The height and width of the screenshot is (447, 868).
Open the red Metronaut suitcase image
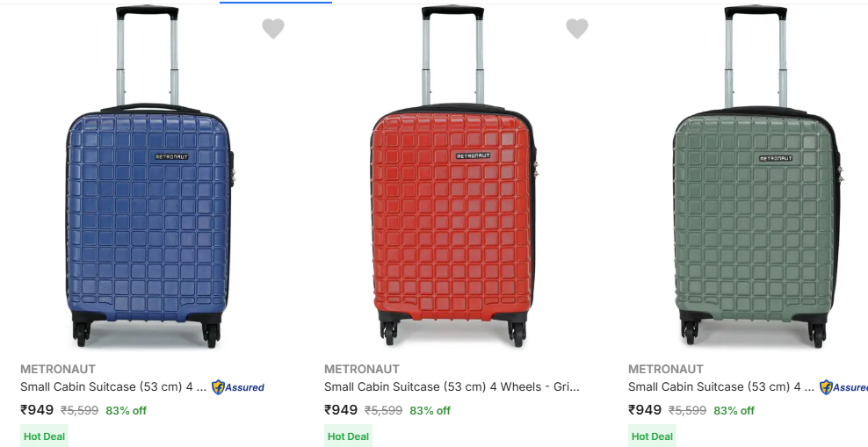coord(452,202)
